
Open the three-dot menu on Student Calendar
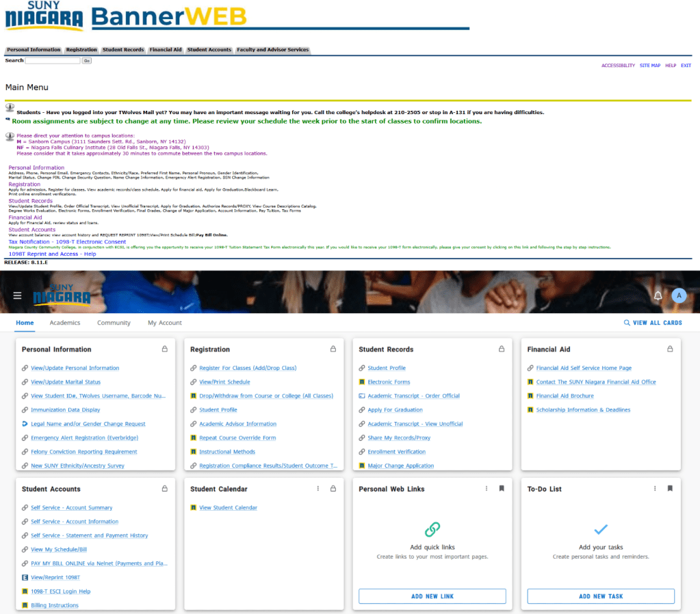pos(317,488)
